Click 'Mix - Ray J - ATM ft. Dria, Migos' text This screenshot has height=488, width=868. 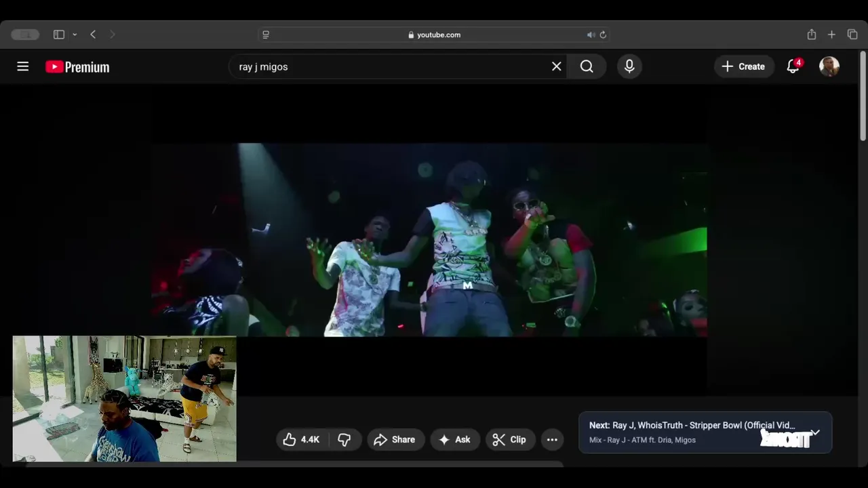642,440
